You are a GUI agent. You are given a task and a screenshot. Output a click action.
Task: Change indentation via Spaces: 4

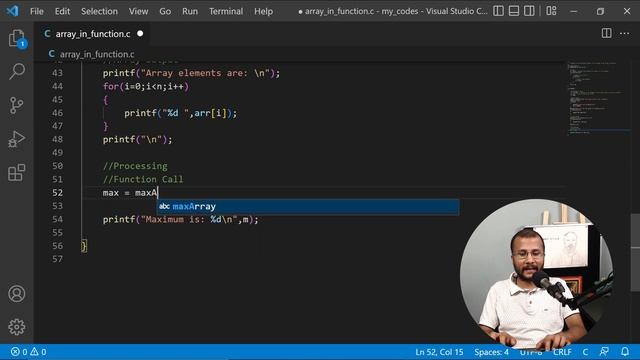(x=491, y=351)
